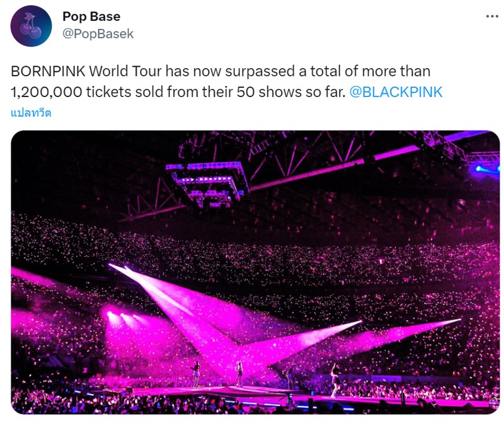The width and height of the screenshot is (504, 423).
Task: Open the @PopBasek handle link
Action: 98,34
